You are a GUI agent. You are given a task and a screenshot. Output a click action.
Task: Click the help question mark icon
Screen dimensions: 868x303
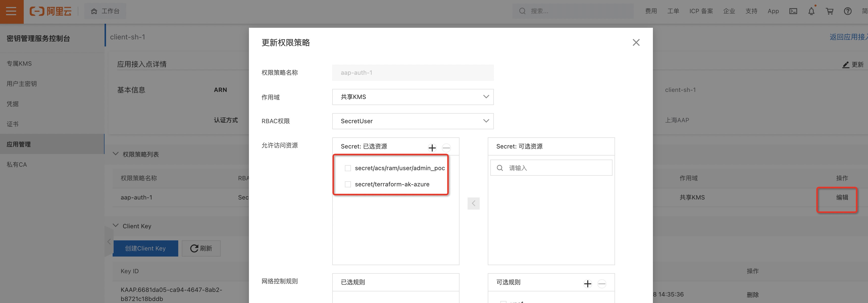(x=848, y=11)
